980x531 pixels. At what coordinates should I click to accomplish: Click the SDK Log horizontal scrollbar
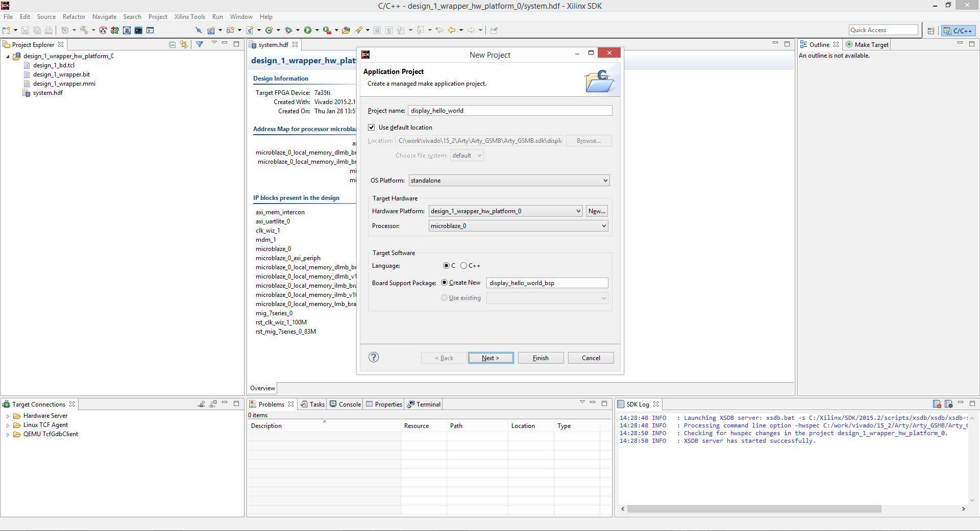(x=754, y=509)
